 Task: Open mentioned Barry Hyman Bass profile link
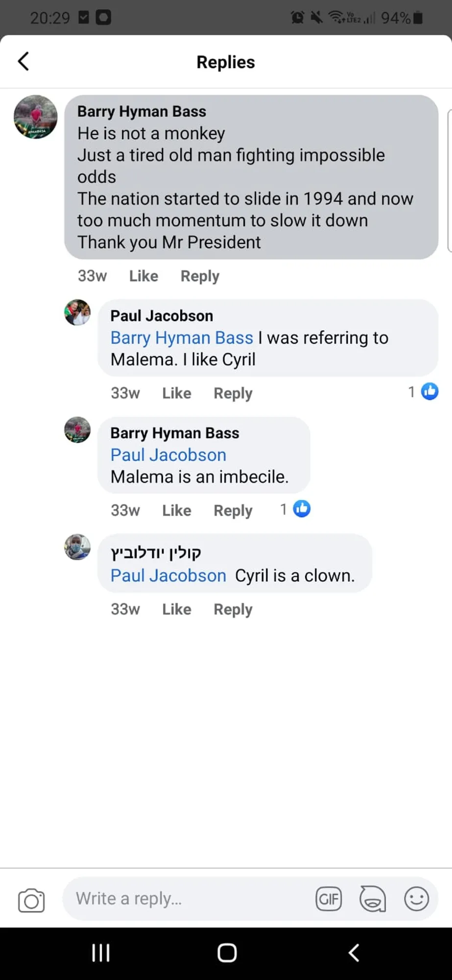pos(182,338)
